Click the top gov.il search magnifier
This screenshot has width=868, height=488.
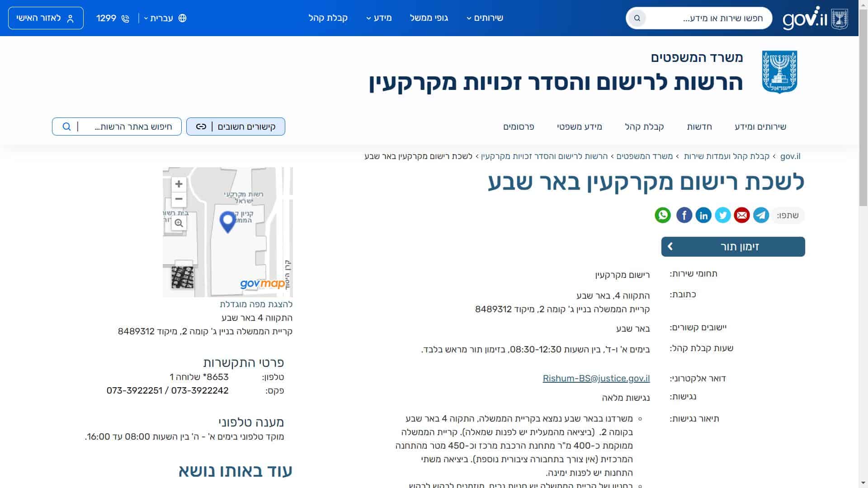pos(637,18)
